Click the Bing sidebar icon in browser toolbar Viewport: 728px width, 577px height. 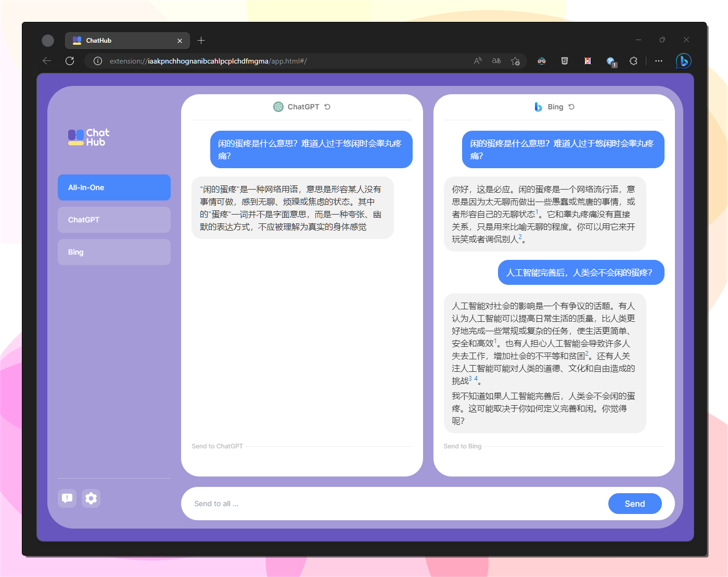pos(683,61)
